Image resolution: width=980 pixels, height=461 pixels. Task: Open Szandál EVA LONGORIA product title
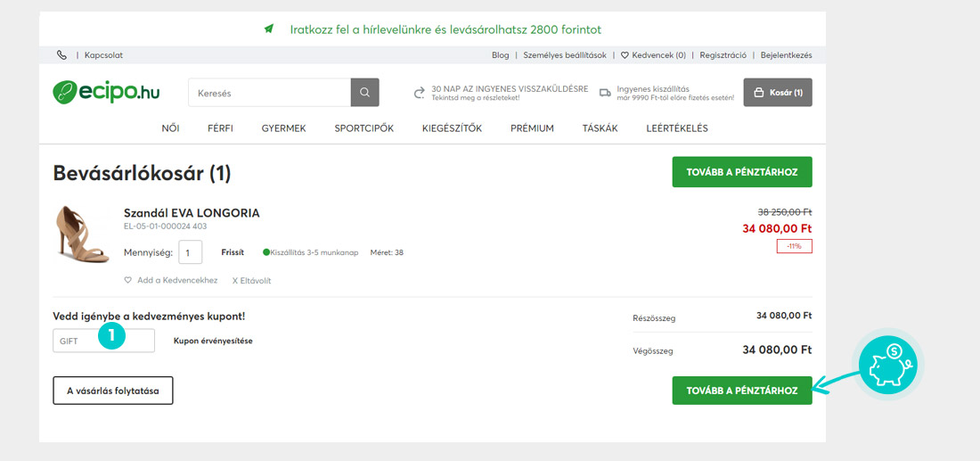[192, 213]
